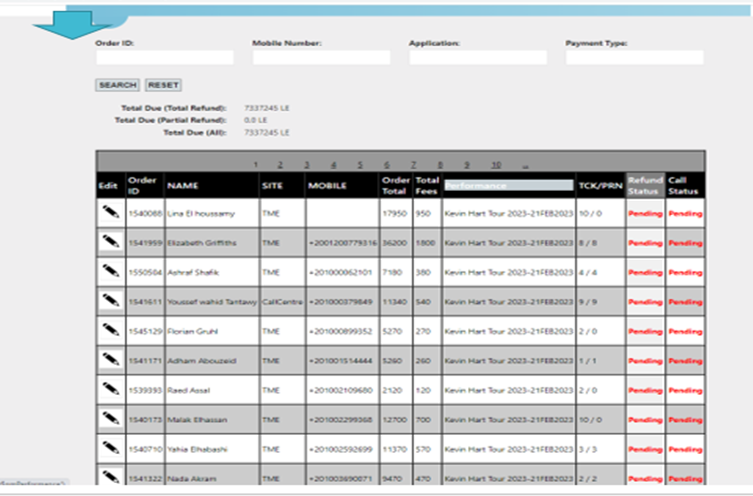Screen dimensions: 753x496
Task: Click mobile +201000899352
Action: click(340, 331)
